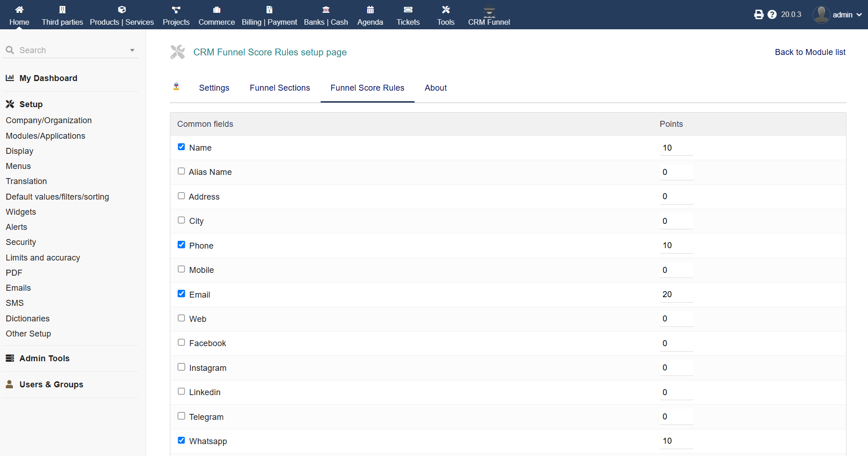Click Back to Module list link
Image resolution: width=868 pixels, height=456 pixels.
pos(810,52)
